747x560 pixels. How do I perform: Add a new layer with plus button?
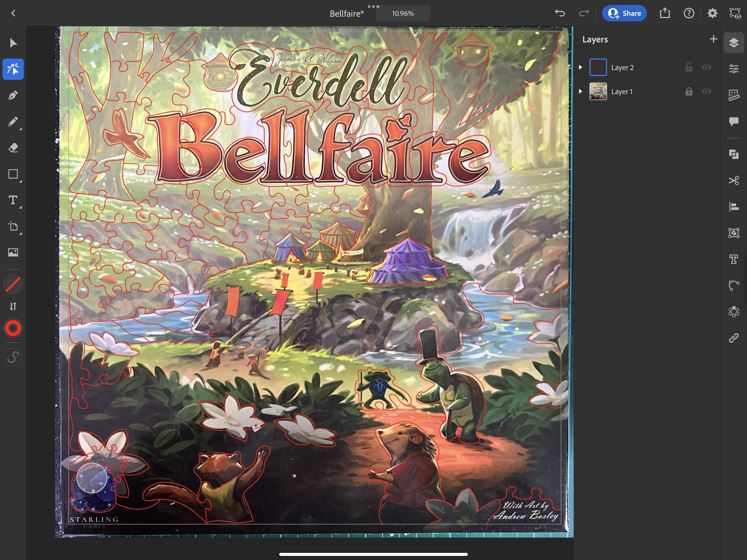713,39
